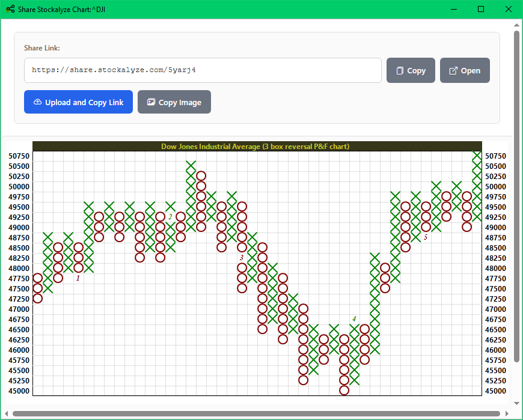Click the chart title Dow Jones Industrial Average
Screen dimensions: 523x420
255,147
